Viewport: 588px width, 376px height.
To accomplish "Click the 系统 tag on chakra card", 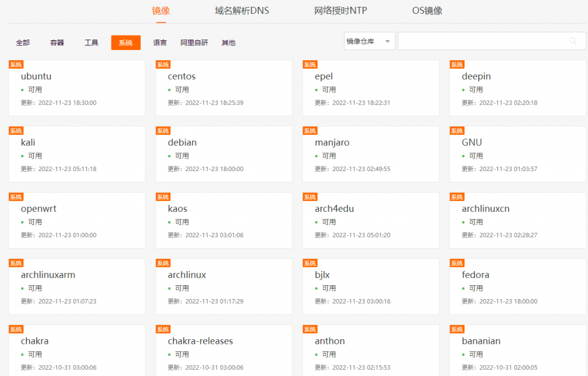I will pos(16,329).
